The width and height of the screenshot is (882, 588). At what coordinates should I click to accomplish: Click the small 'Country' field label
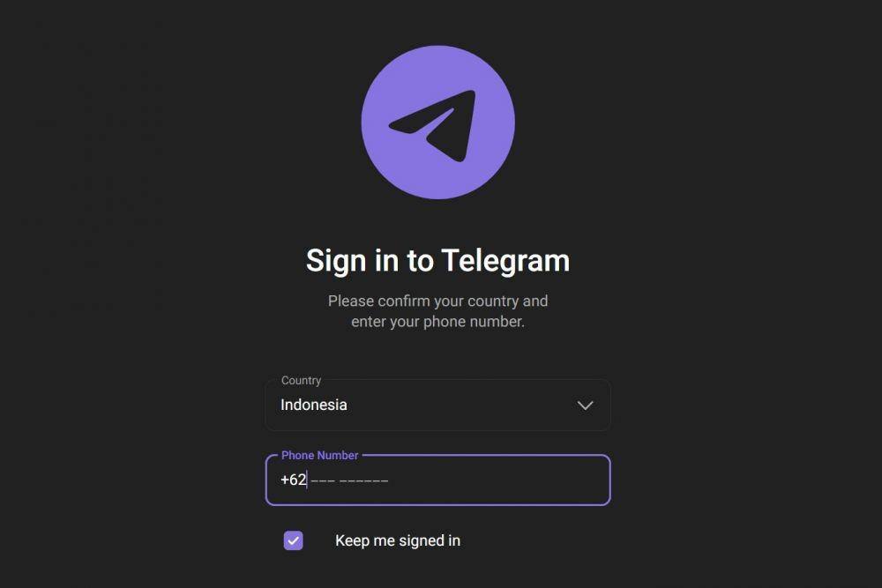click(301, 381)
